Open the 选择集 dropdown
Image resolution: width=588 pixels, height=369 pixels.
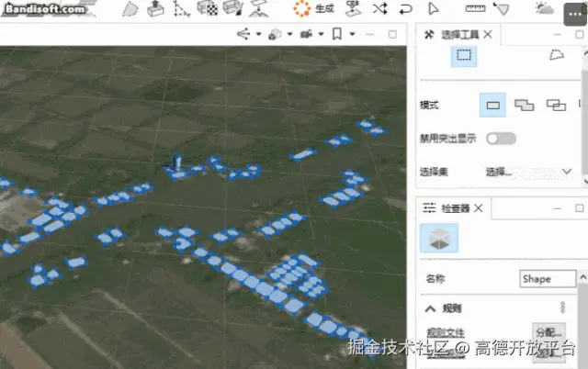click(529, 172)
